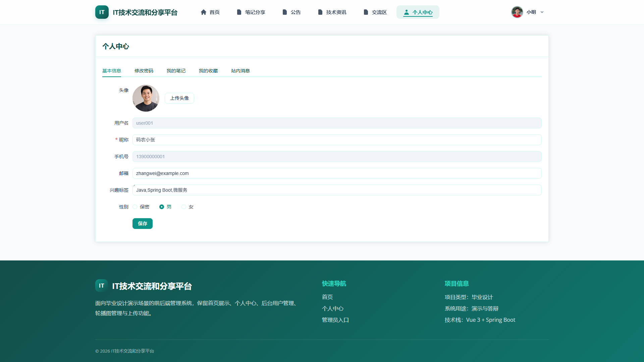This screenshot has height=362, width=644.
Task: Click the © 2026 copyright text
Action: coord(125,351)
